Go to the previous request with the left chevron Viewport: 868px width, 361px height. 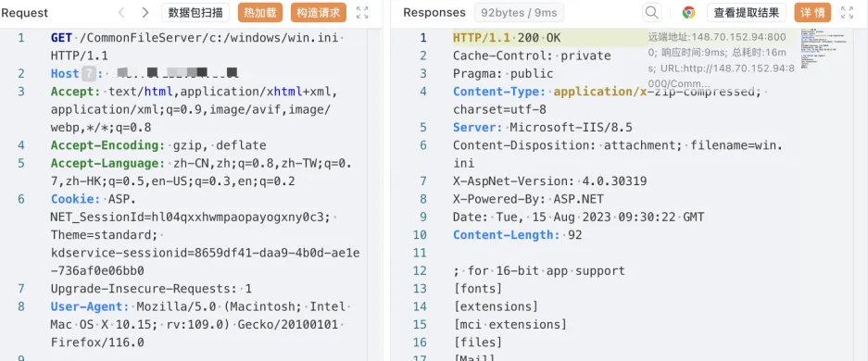tap(121, 13)
